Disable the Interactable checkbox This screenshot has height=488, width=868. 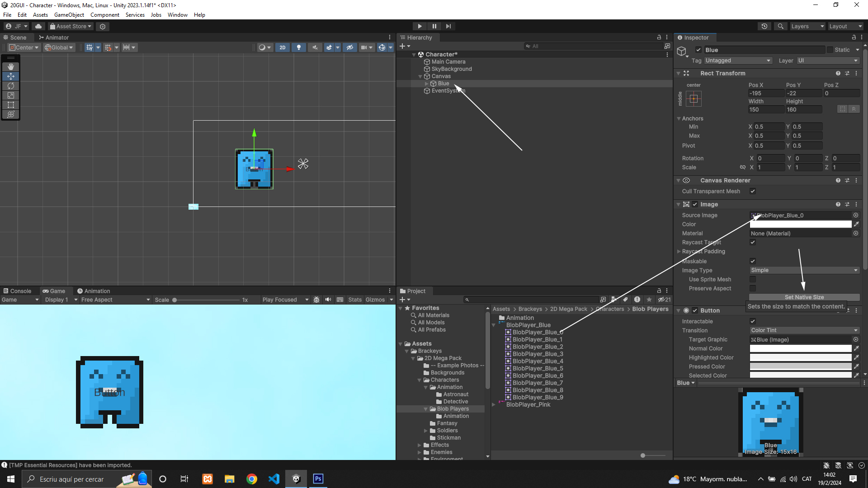pos(753,321)
